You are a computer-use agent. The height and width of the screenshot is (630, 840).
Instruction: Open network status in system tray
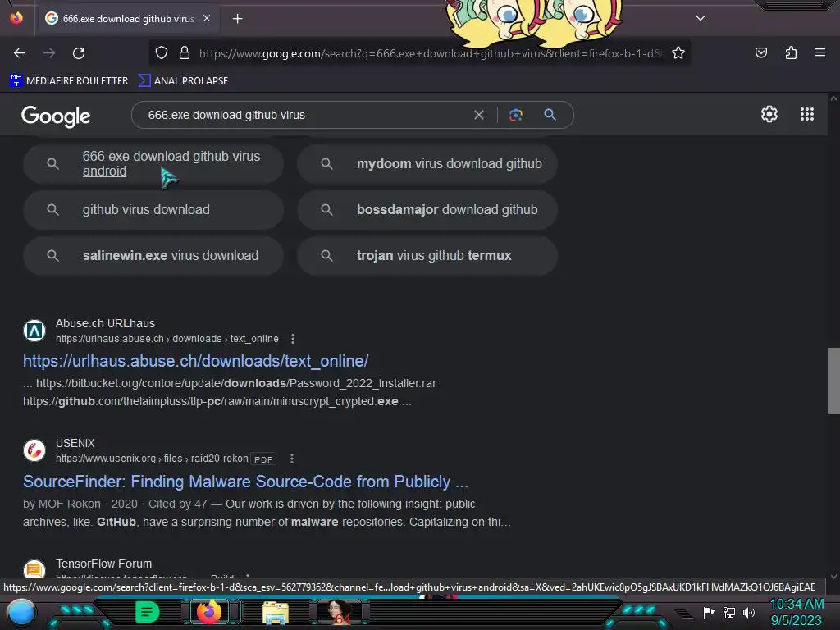pyautogui.click(x=729, y=612)
